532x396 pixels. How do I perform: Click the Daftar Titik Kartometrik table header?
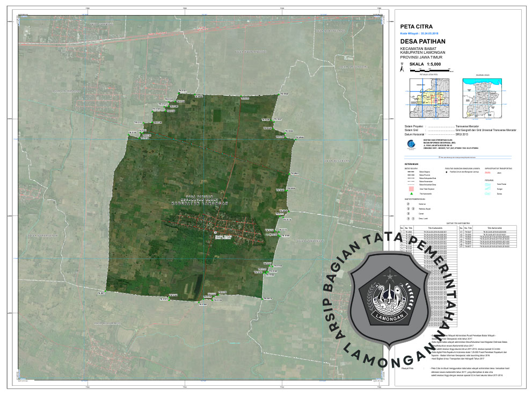pyautogui.click(x=458, y=224)
